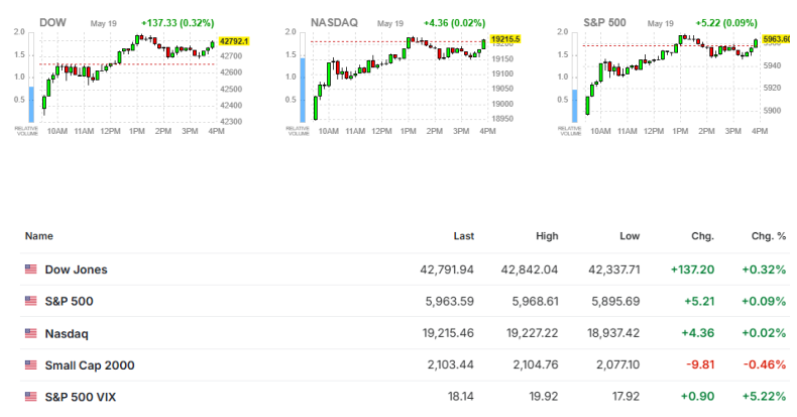Image resolution: width=797 pixels, height=417 pixels.
Task: Click the DOW candlestick chart area
Action: click(x=128, y=77)
